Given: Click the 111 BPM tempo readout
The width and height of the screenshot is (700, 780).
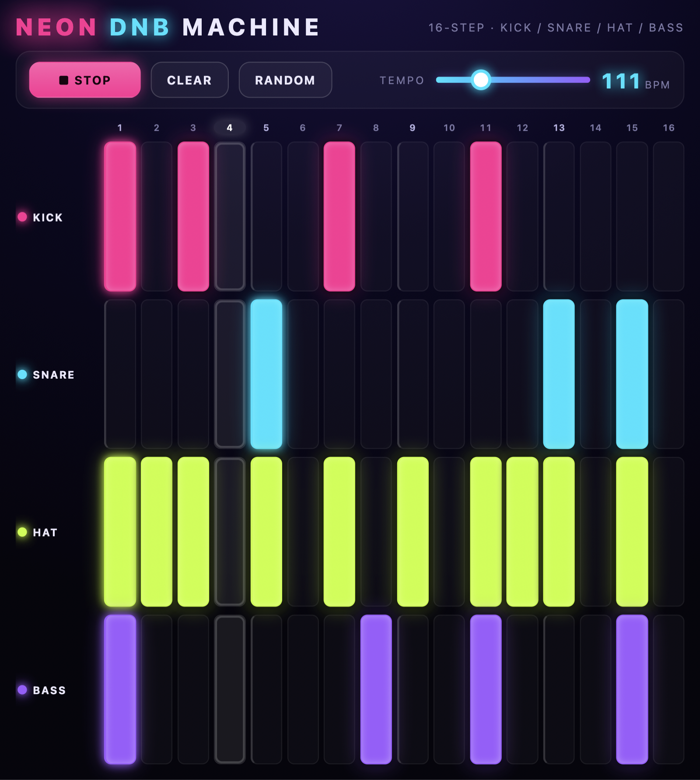Looking at the screenshot, I should [635, 81].
